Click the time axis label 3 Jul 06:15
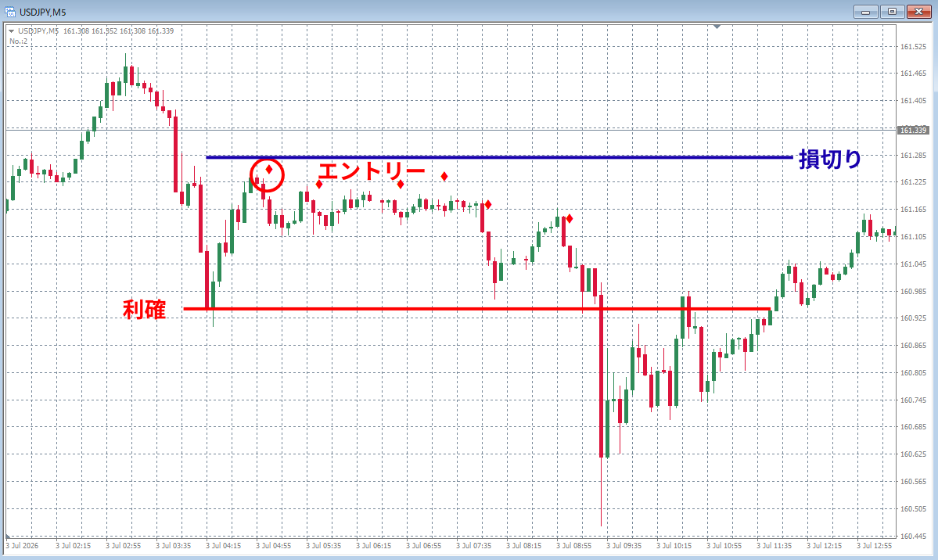Screen dimensions: 938x560 click(x=374, y=546)
